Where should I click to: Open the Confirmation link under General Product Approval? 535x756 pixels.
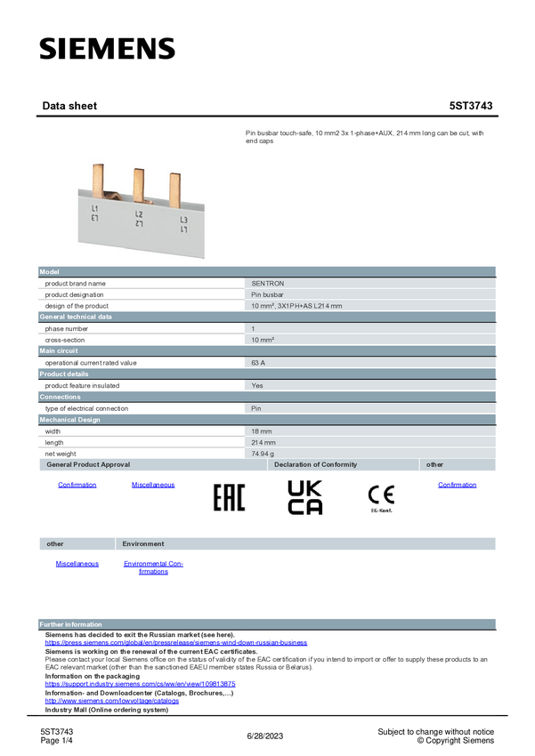77,485
